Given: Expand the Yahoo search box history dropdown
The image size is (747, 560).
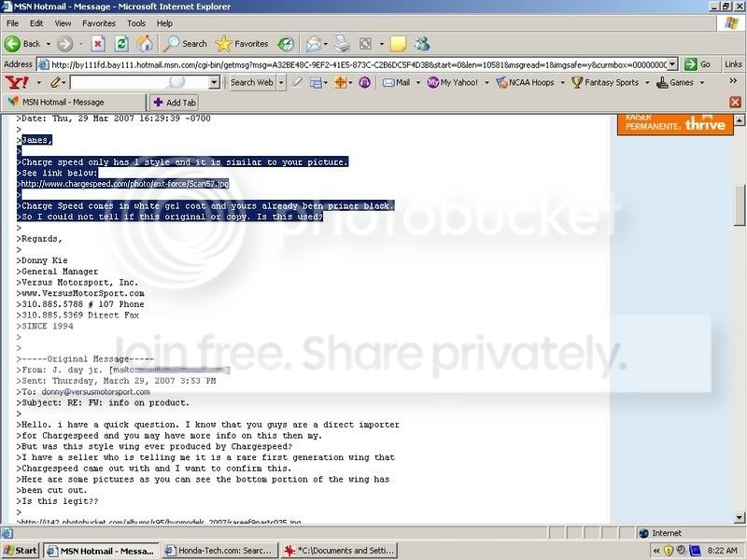Looking at the screenshot, I should (x=214, y=82).
